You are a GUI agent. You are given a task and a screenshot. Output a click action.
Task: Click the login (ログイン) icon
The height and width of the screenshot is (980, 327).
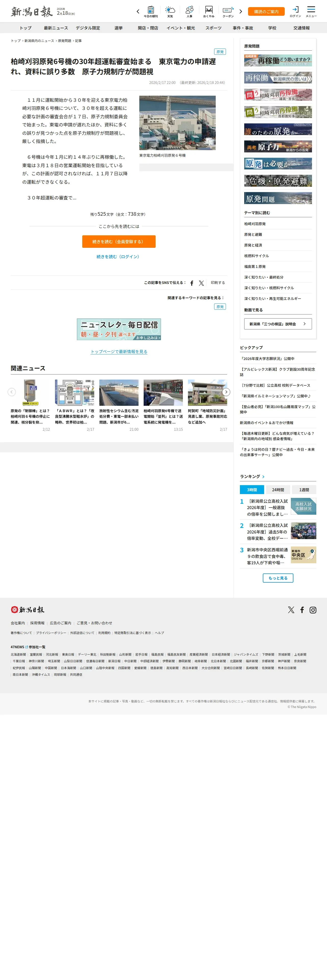[x=295, y=11]
